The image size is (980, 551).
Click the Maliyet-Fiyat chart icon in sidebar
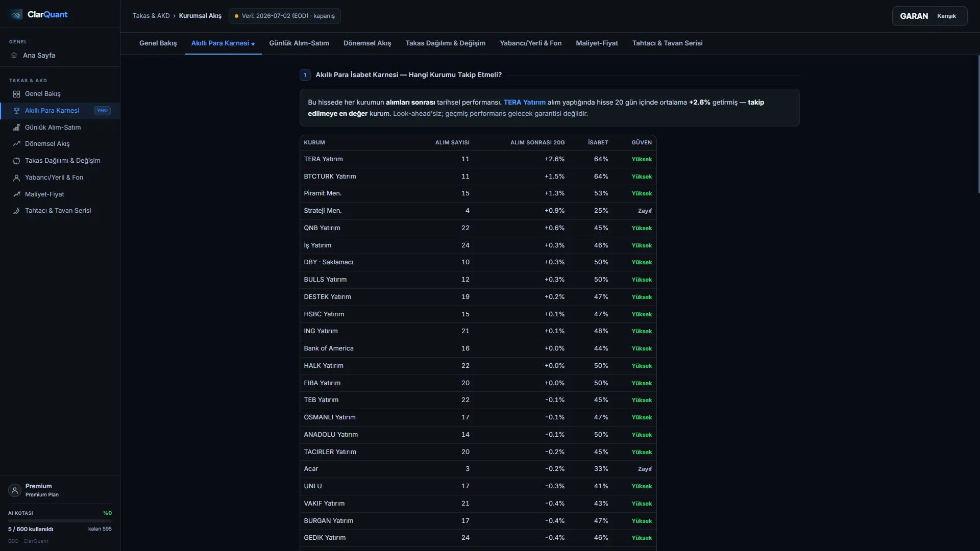coord(16,194)
